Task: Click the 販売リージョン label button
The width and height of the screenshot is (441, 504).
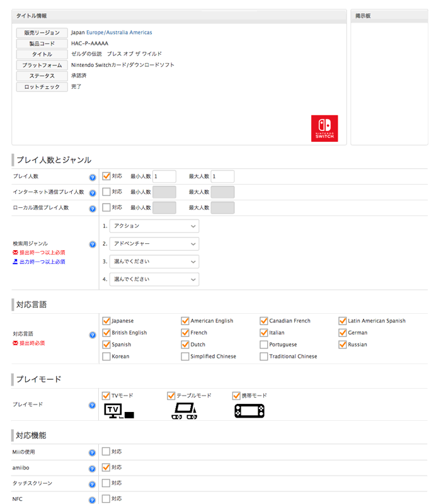Action: (x=42, y=33)
